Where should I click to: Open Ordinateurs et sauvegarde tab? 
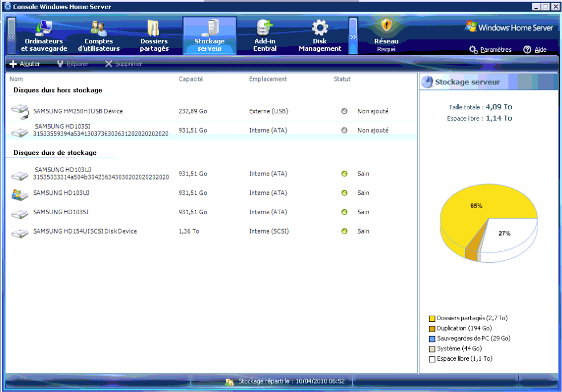(44, 36)
